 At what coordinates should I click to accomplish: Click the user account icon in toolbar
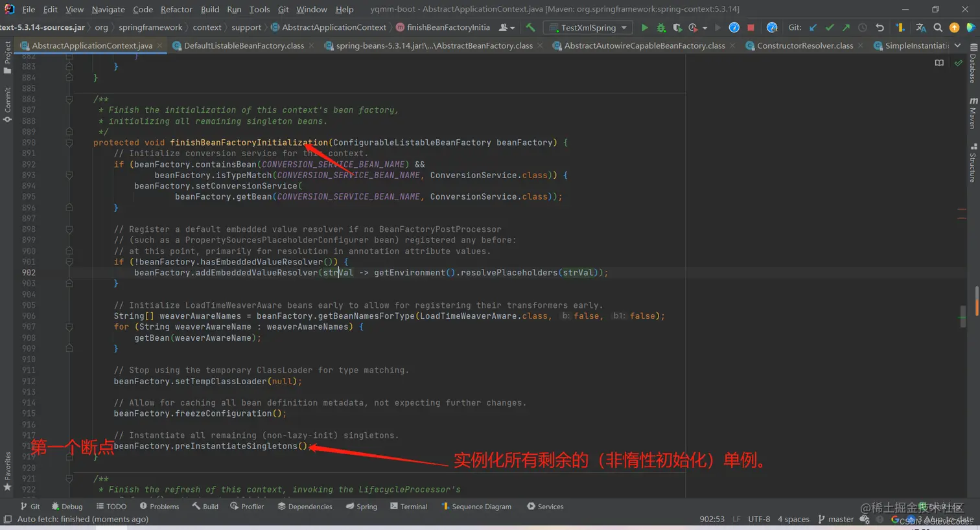(x=504, y=28)
